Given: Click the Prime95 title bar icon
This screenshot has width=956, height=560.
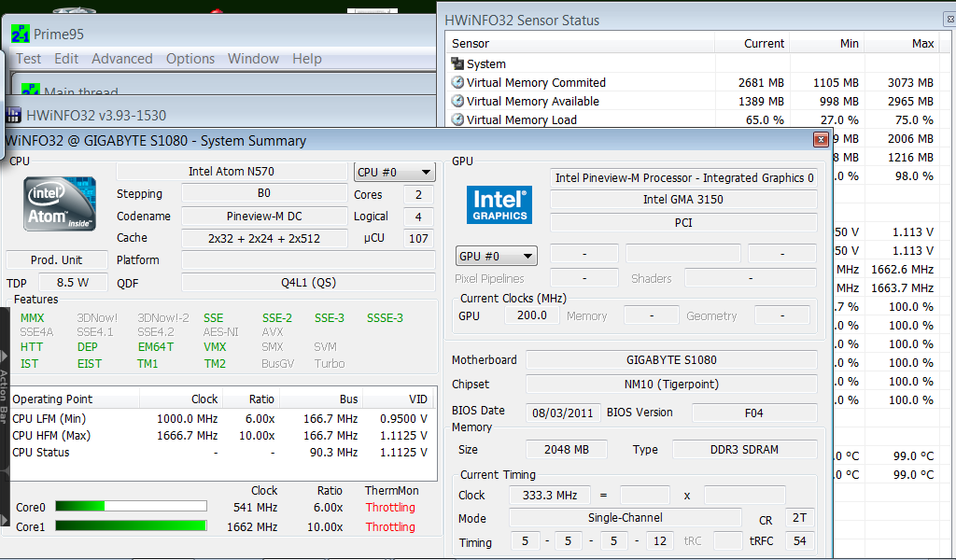Looking at the screenshot, I should click(21, 35).
